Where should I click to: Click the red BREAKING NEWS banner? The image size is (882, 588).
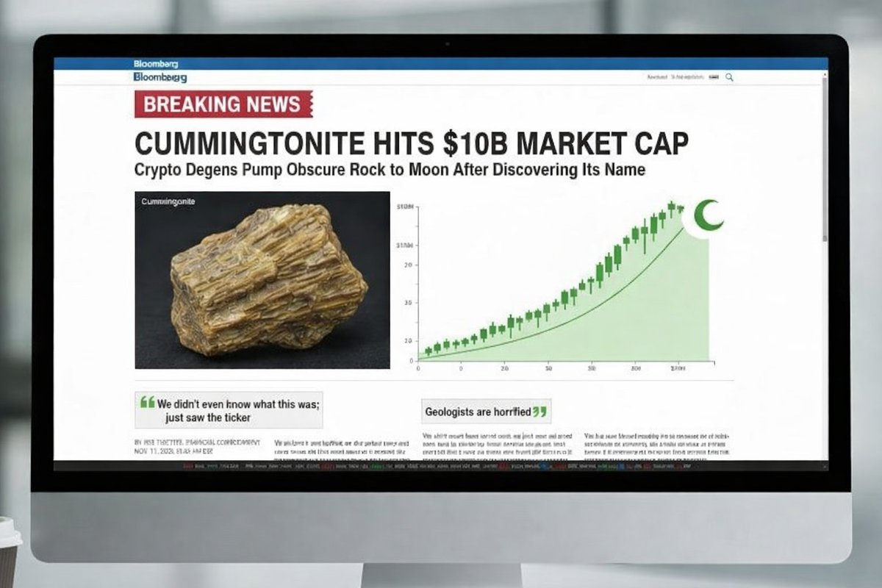223,104
